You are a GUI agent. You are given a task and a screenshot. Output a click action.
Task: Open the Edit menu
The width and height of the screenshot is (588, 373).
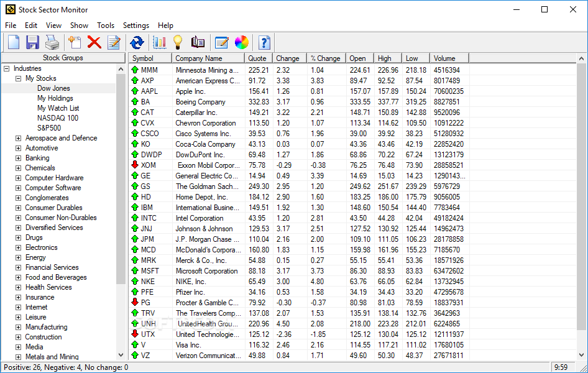tap(31, 25)
